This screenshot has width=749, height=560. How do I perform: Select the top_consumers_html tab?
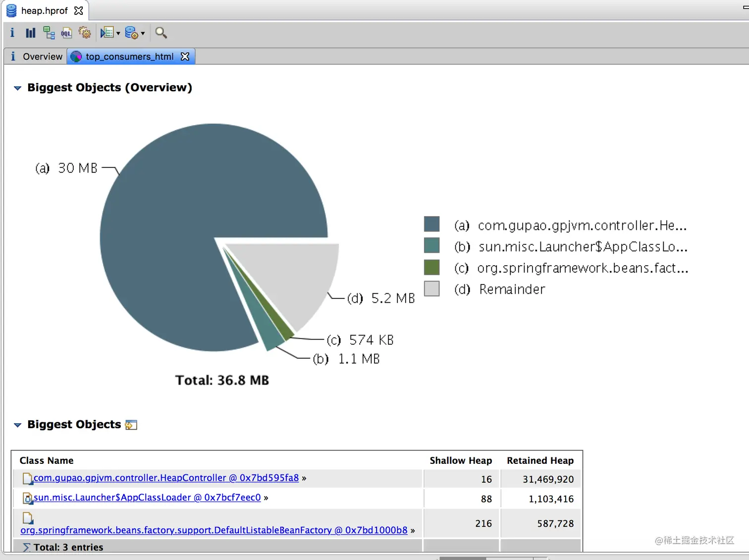click(131, 56)
